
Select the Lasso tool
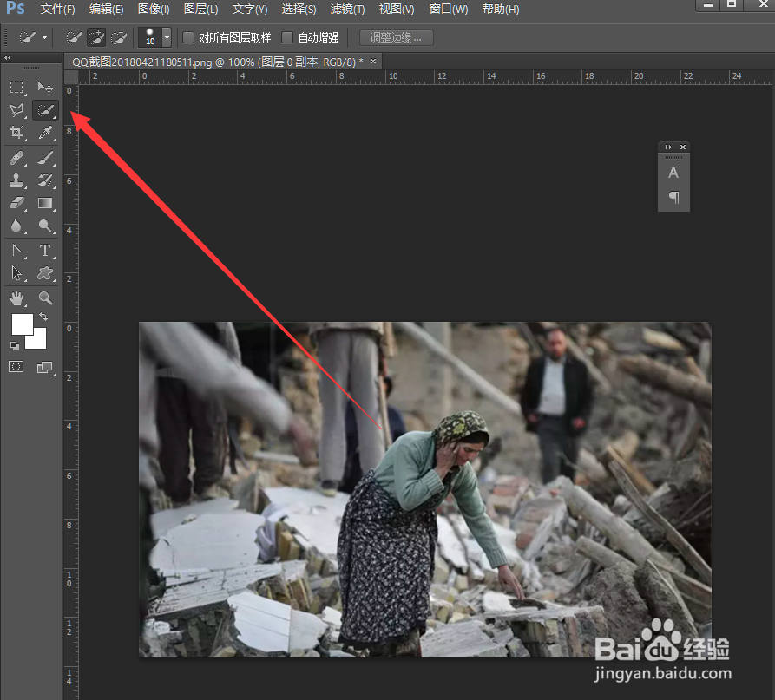tap(16, 110)
